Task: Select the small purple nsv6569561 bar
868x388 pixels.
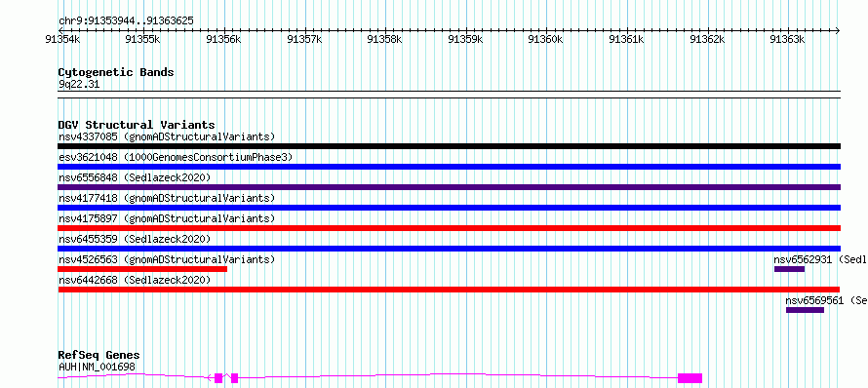Action: click(x=805, y=310)
